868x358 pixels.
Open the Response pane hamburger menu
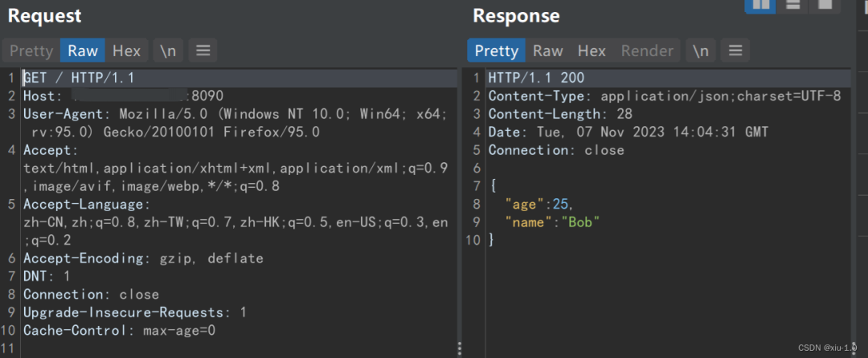click(x=735, y=51)
